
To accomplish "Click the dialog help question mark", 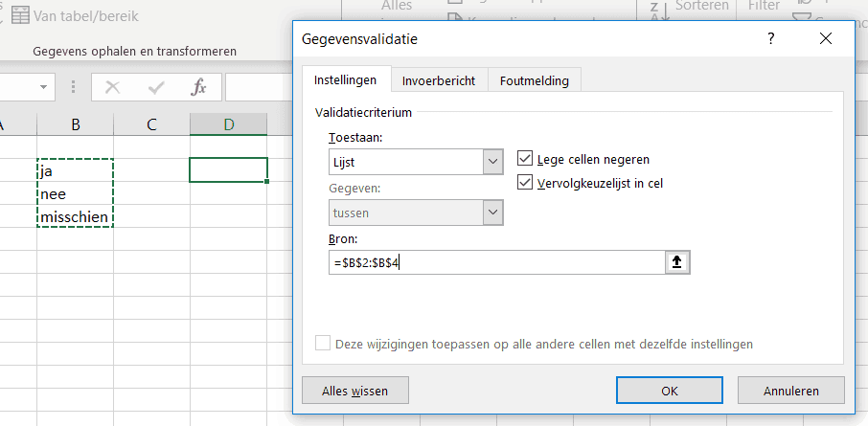I will (x=770, y=38).
